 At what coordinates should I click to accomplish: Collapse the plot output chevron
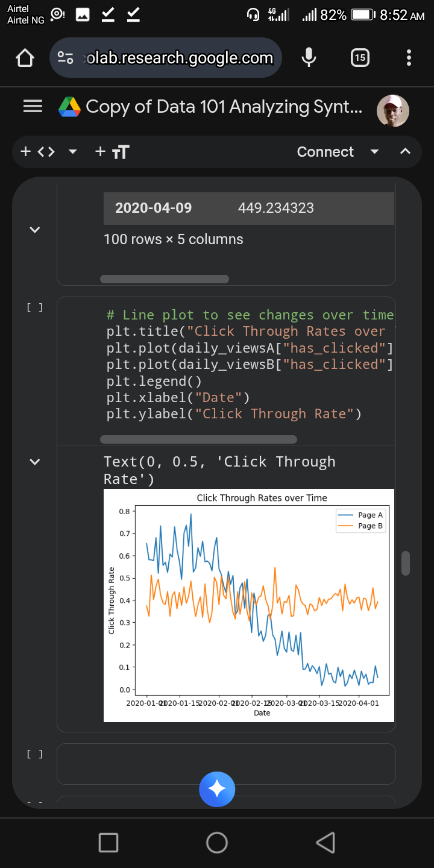coord(35,462)
